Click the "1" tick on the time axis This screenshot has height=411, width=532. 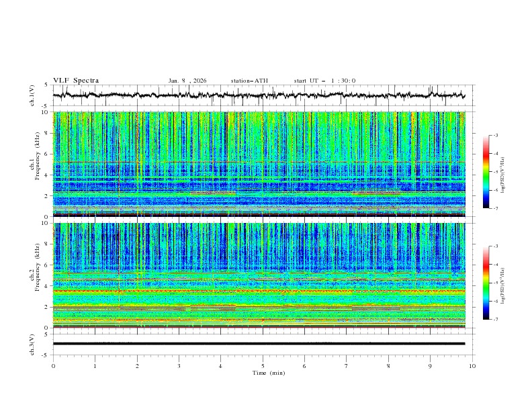pos(95,366)
